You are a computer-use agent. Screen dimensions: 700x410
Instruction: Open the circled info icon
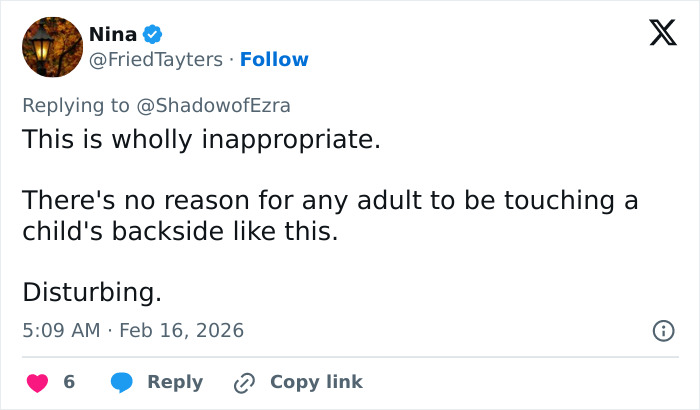coord(662,330)
